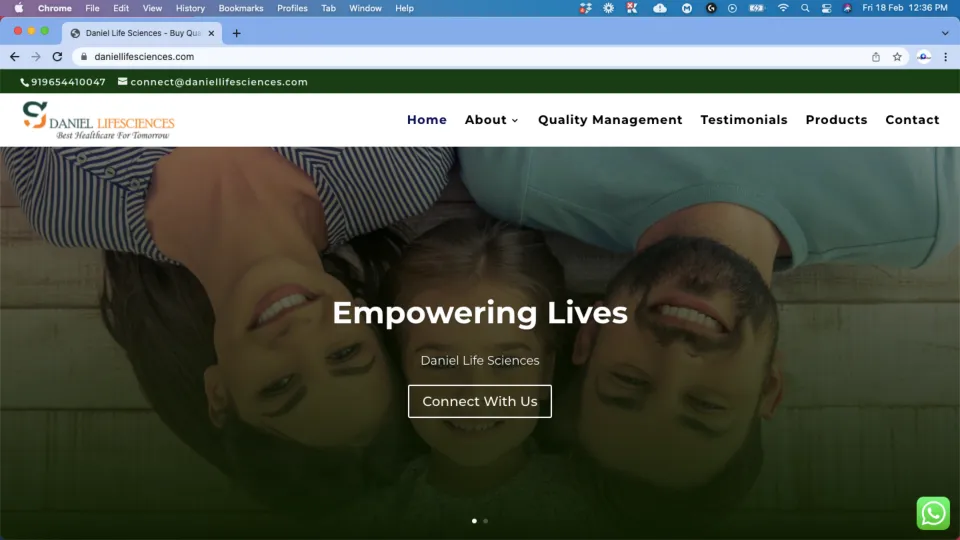960x540 pixels.
Task: Open the Help menu
Action: point(404,8)
